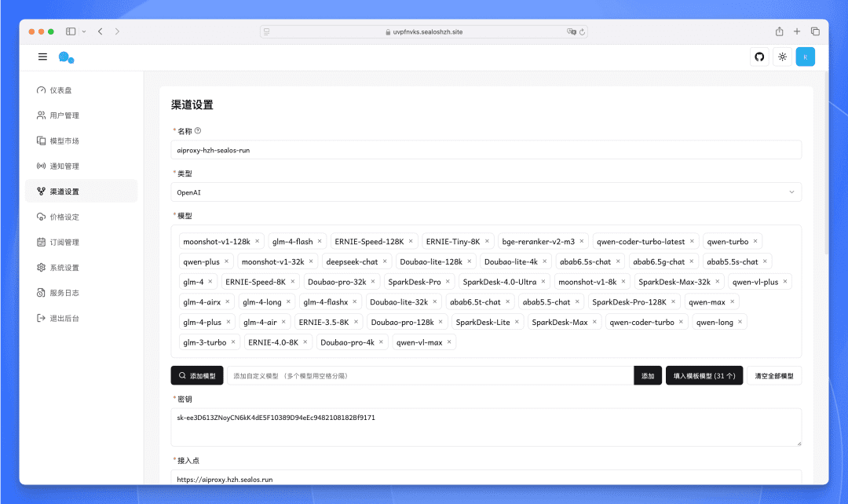Focus the 名称 input field
This screenshot has height=504, width=848.
point(486,150)
